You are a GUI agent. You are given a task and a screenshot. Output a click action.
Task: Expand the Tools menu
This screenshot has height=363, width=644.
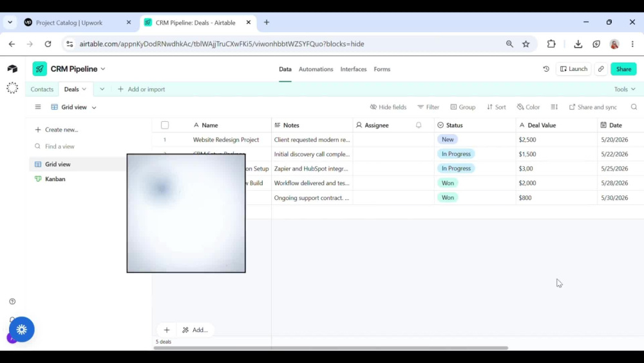point(625,89)
